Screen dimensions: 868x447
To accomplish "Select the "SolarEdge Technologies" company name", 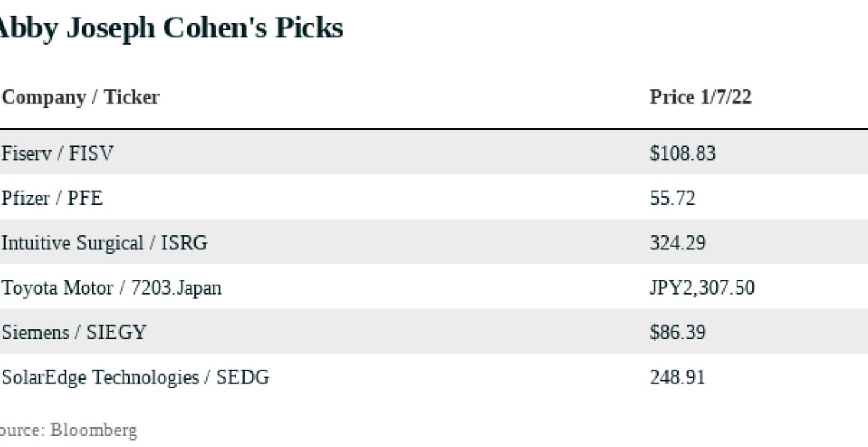I will (x=99, y=377).
